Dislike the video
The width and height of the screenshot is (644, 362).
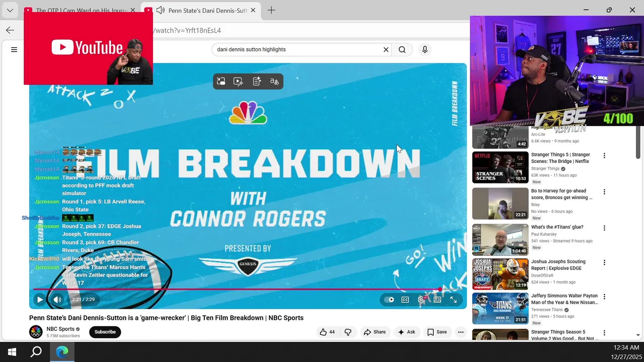click(x=348, y=332)
